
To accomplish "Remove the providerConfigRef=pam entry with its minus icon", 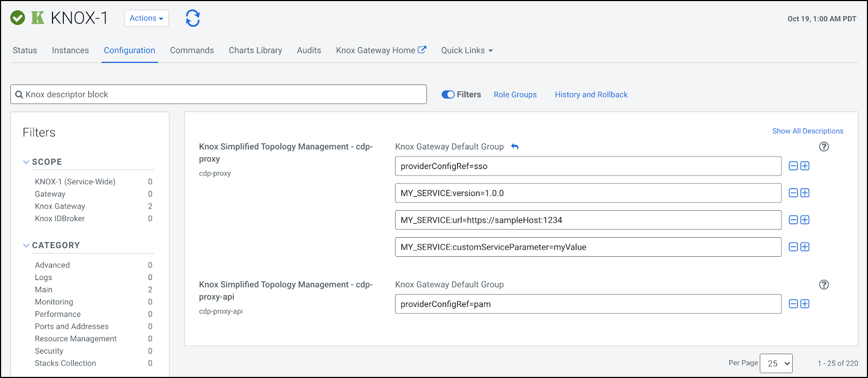I will point(793,304).
